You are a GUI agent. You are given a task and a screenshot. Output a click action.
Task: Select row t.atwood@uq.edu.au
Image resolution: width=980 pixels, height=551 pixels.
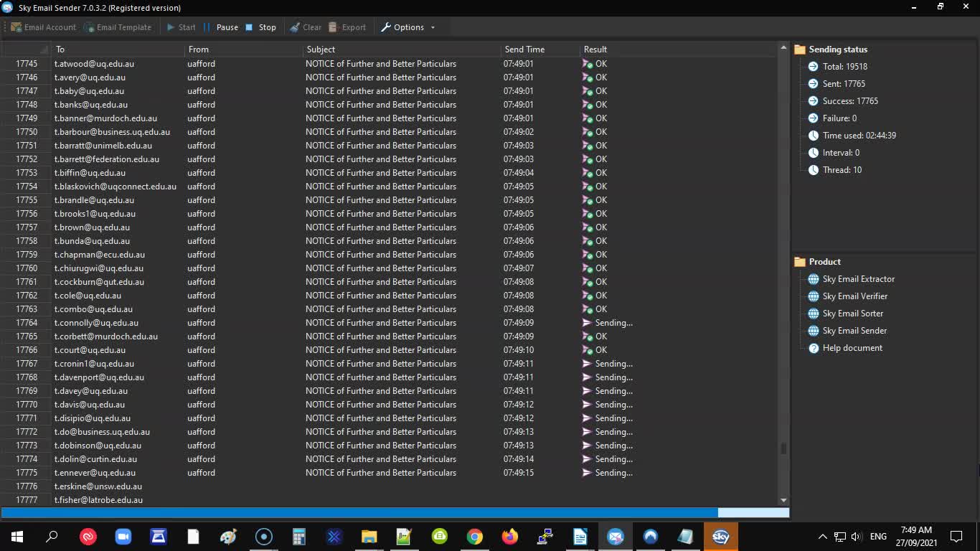point(389,64)
